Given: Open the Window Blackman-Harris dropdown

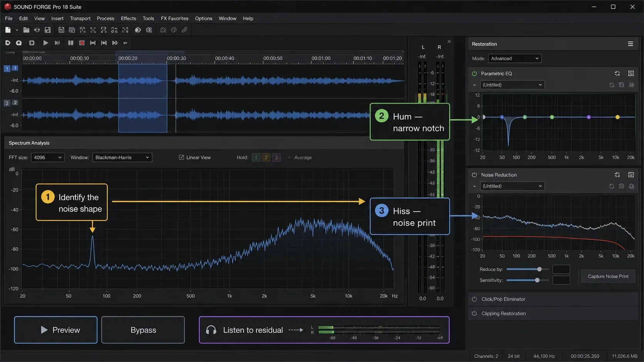Looking at the screenshot, I should click(x=122, y=157).
